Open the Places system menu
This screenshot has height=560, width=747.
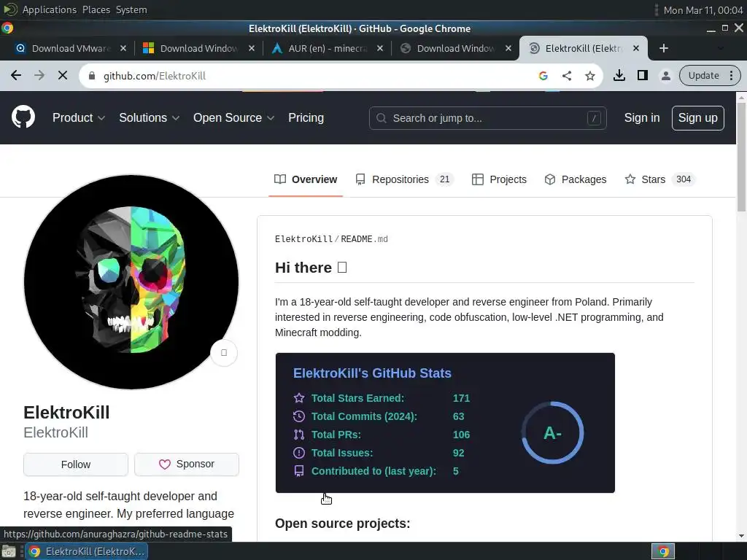96,9
